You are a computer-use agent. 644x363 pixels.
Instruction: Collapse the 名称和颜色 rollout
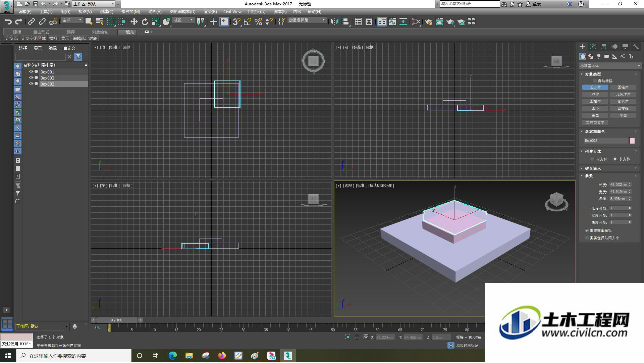(595, 132)
